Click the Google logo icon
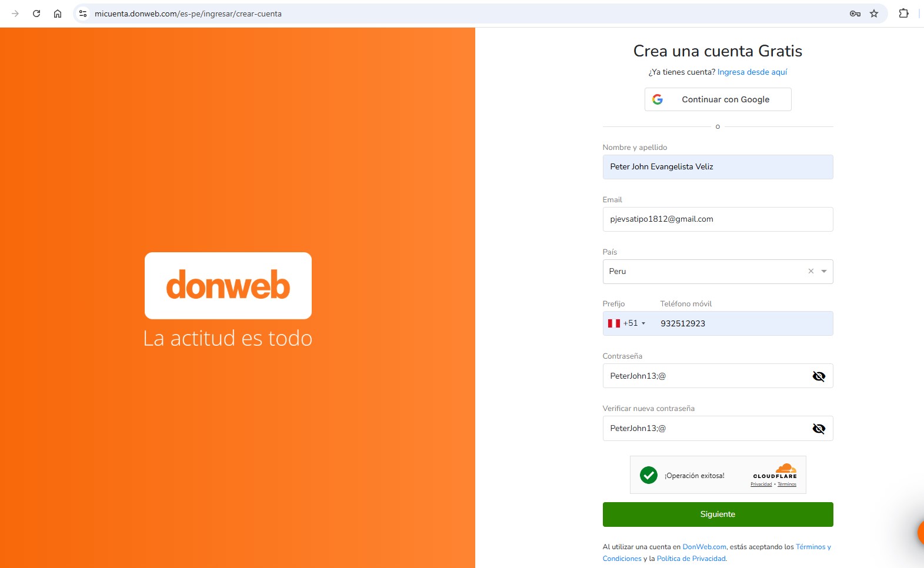The image size is (924, 568). pos(658,99)
